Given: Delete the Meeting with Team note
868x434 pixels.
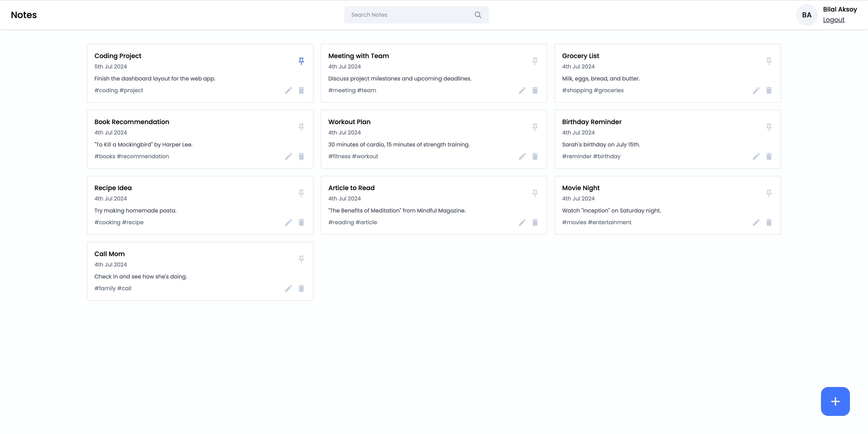Looking at the screenshot, I should tap(535, 90).
